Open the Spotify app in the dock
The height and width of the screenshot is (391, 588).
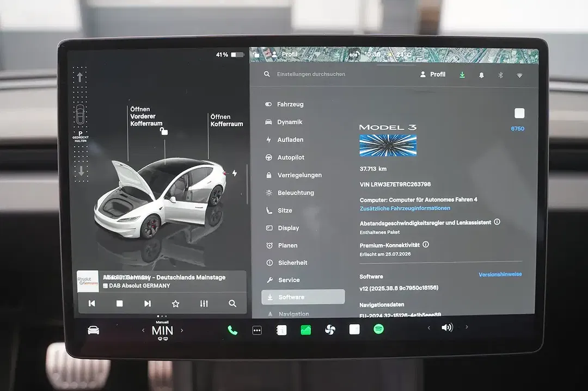(379, 329)
